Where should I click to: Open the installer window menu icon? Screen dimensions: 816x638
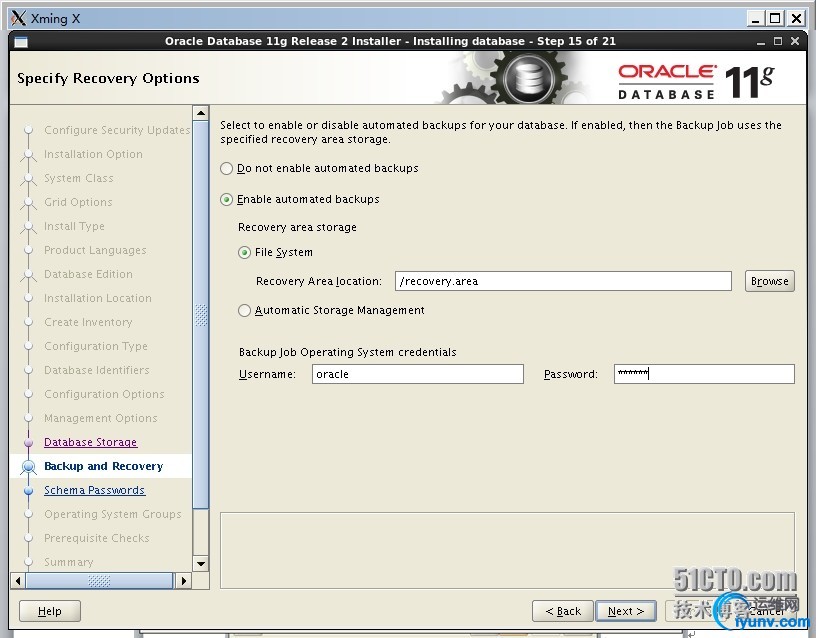pos(21,42)
